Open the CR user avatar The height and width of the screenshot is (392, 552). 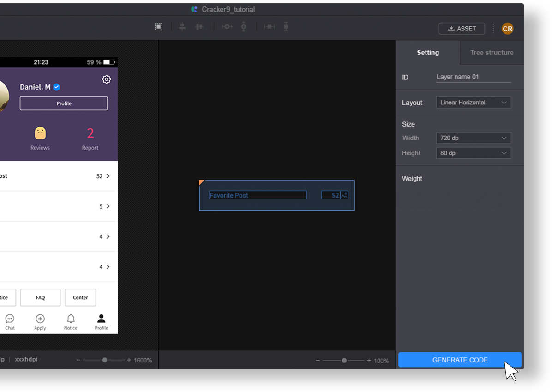[507, 29]
